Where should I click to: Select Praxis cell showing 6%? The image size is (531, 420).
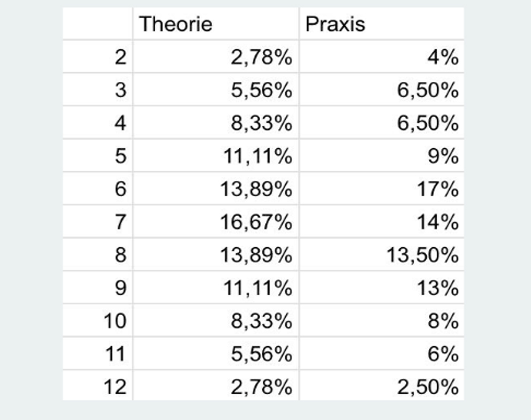[381, 354]
